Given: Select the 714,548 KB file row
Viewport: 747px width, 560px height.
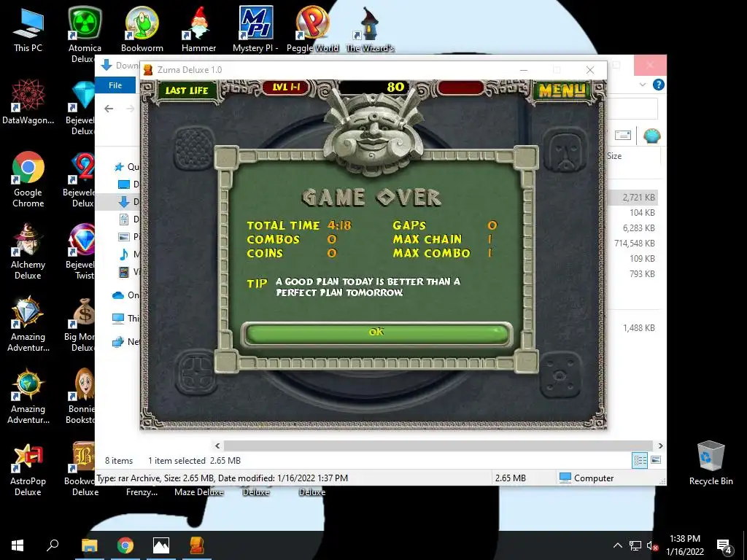Looking at the screenshot, I should pos(634,244).
